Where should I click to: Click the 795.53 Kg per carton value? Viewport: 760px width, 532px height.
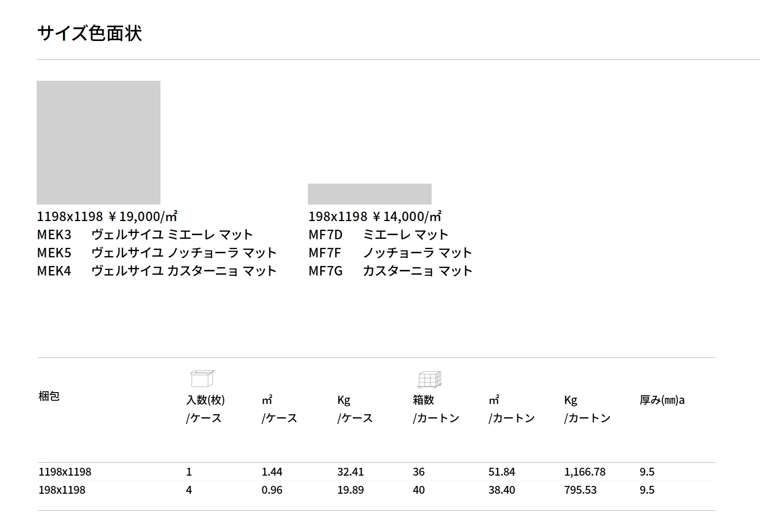click(580, 490)
